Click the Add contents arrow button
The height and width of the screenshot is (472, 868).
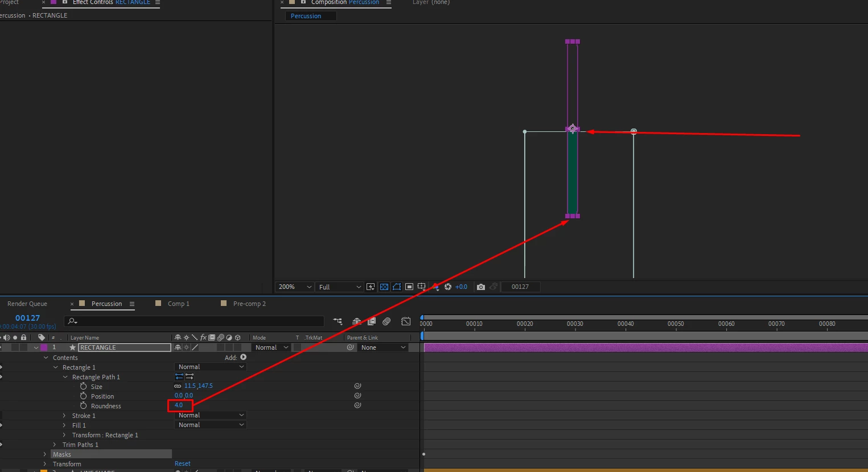(244, 357)
